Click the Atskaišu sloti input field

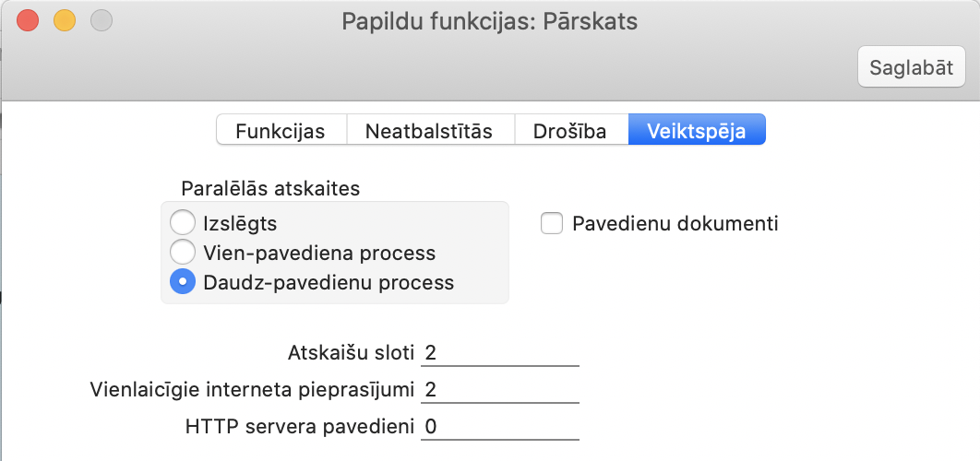pyautogui.click(x=499, y=351)
